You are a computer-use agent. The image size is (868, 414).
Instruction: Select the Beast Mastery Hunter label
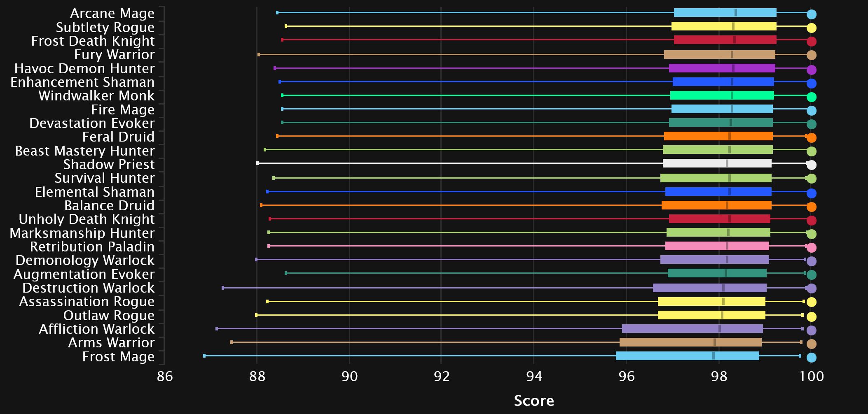[x=85, y=151]
